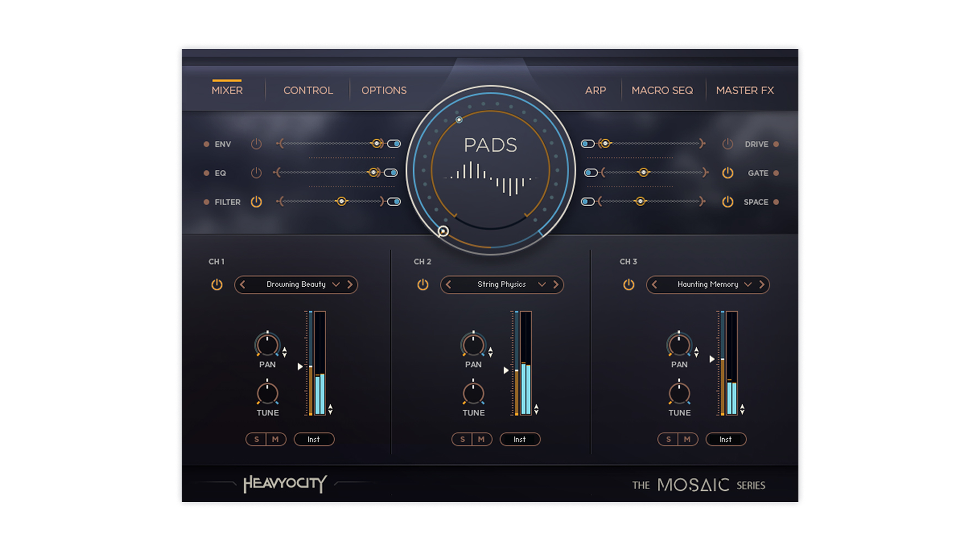980x551 pixels.
Task: Toggle the FILTER power icon
Action: [x=256, y=202]
